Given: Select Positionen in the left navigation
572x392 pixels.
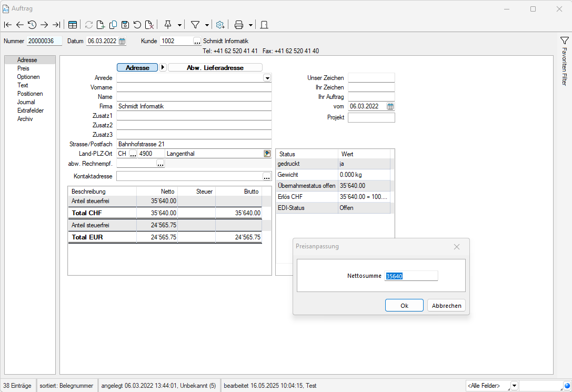Looking at the screenshot, I should coord(30,94).
